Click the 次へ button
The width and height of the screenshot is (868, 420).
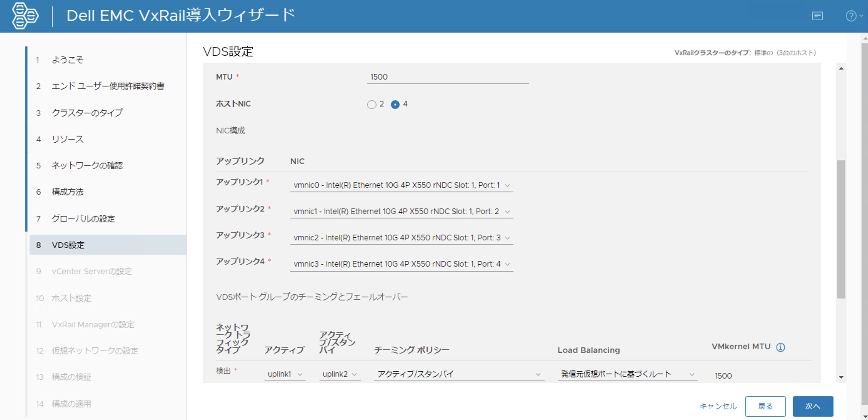[x=812, y=406]
